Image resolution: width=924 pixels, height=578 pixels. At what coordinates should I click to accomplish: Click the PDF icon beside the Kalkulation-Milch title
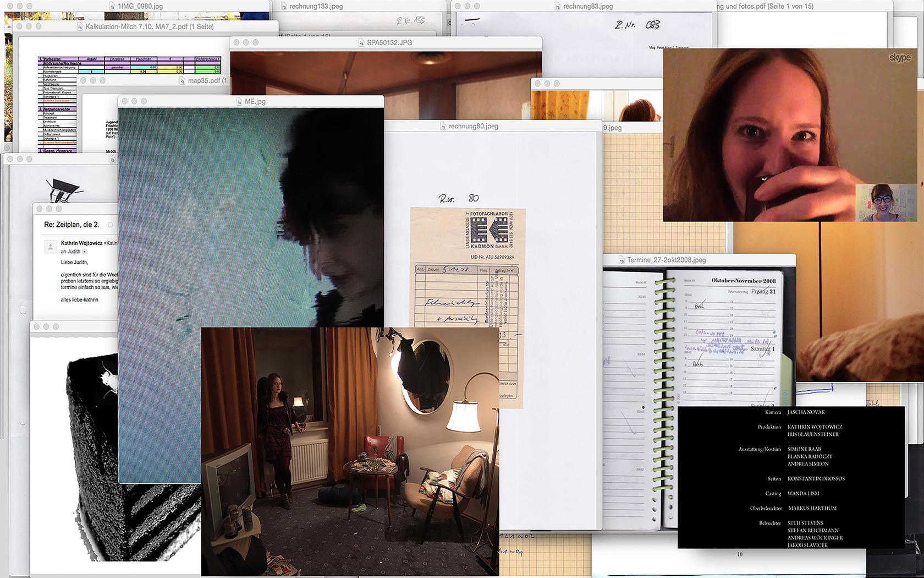click(80, 26)
